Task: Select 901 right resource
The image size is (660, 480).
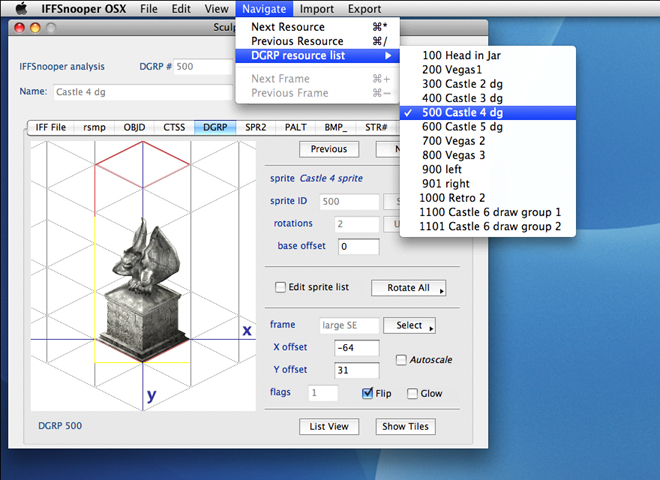Action: (488, 184)
